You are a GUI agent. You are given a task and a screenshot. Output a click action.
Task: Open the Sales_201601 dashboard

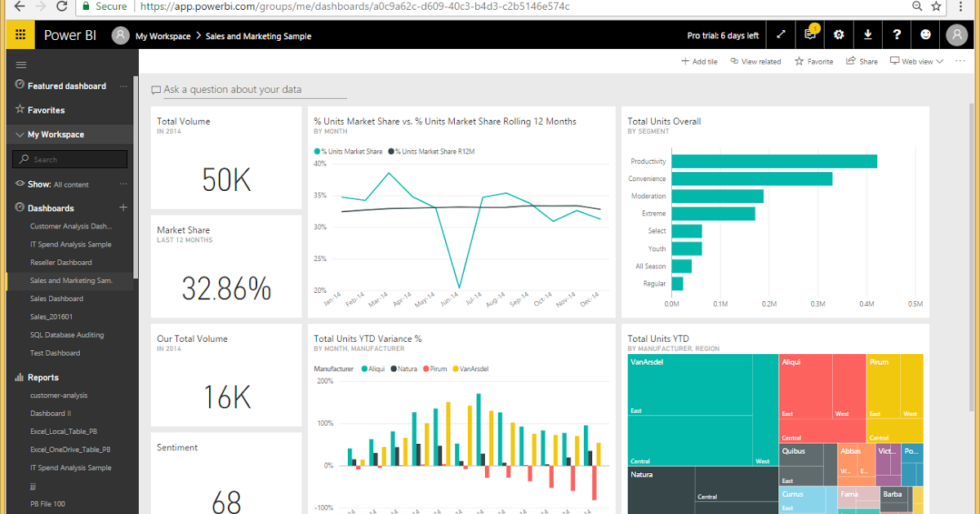pyautogui.click(x=51, y=317)
